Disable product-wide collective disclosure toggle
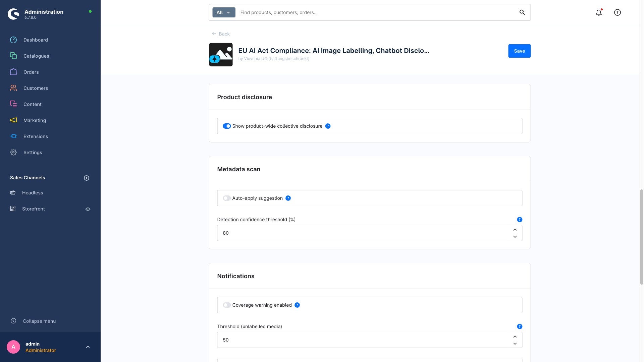 click(x=227, y=126)
